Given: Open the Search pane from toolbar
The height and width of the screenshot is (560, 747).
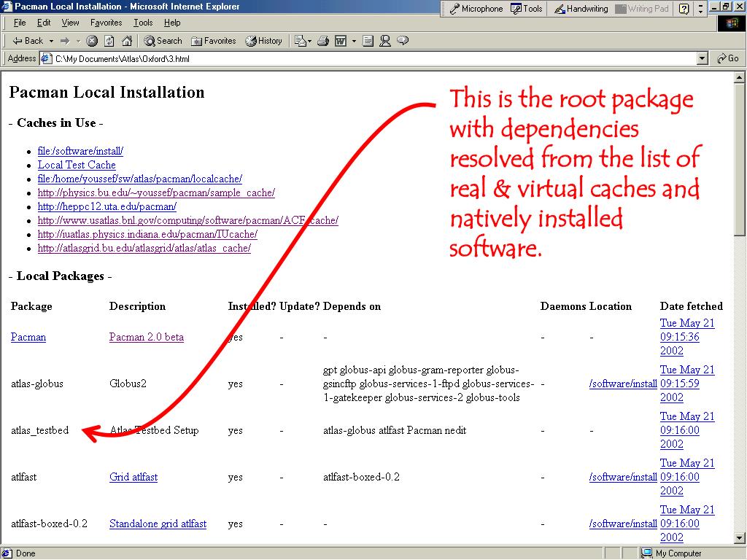Looking at the screenshot, I should pos(163,41).
